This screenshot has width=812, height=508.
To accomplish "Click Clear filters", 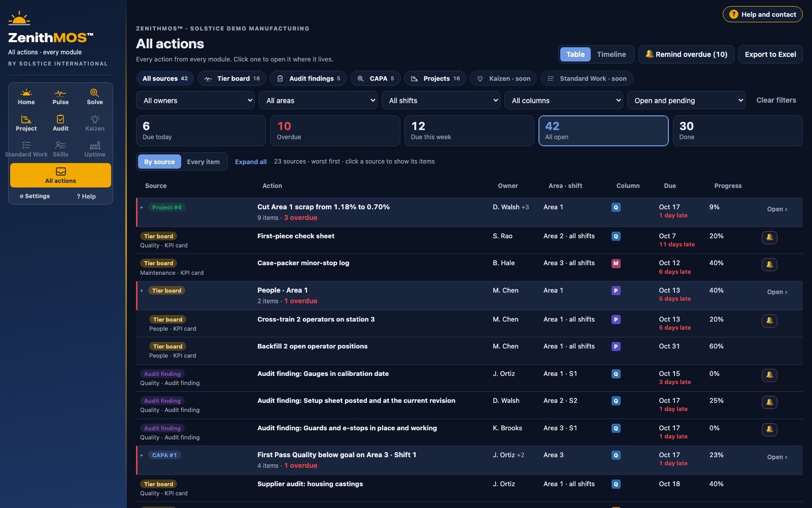I will [776, 100].
